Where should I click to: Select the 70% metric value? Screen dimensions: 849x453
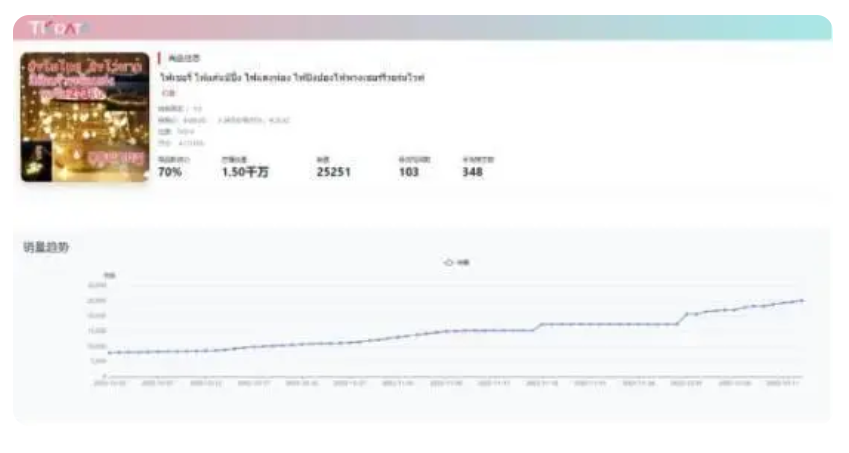click(169, 172)
